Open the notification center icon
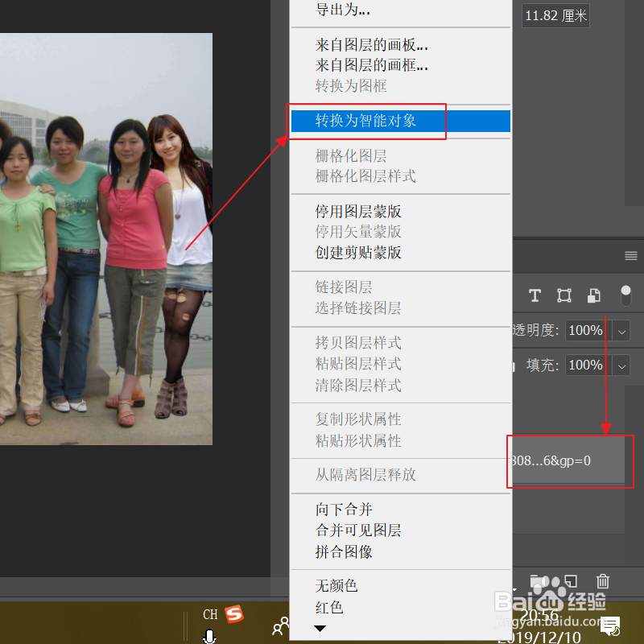 [x=610, y=626]
